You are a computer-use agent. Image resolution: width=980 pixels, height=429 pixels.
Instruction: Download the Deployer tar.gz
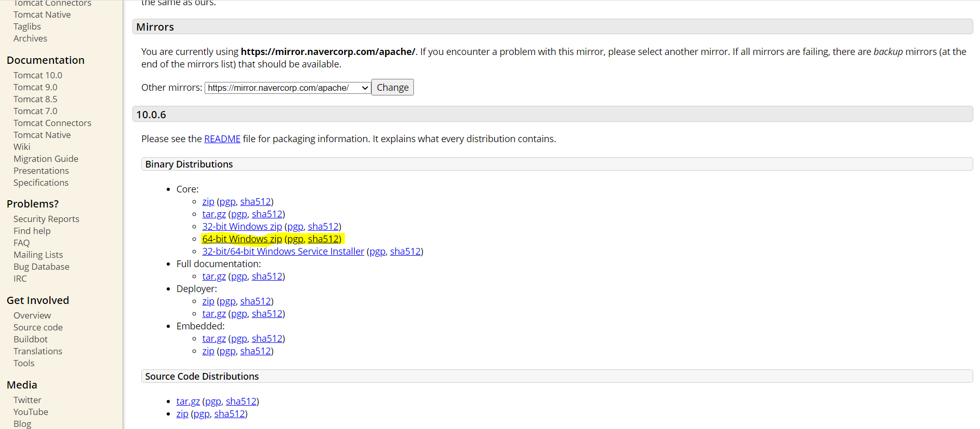tap(214, 314)
